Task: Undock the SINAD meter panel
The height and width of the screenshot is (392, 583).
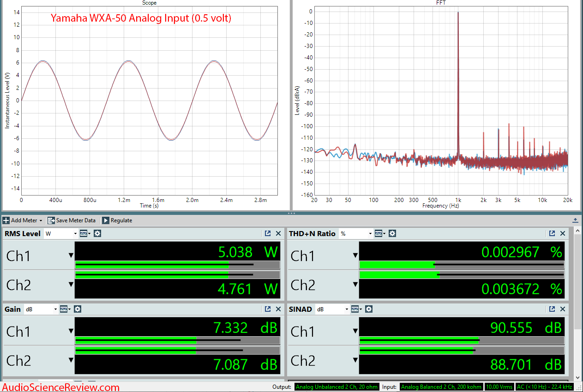Action: [552, 309]
